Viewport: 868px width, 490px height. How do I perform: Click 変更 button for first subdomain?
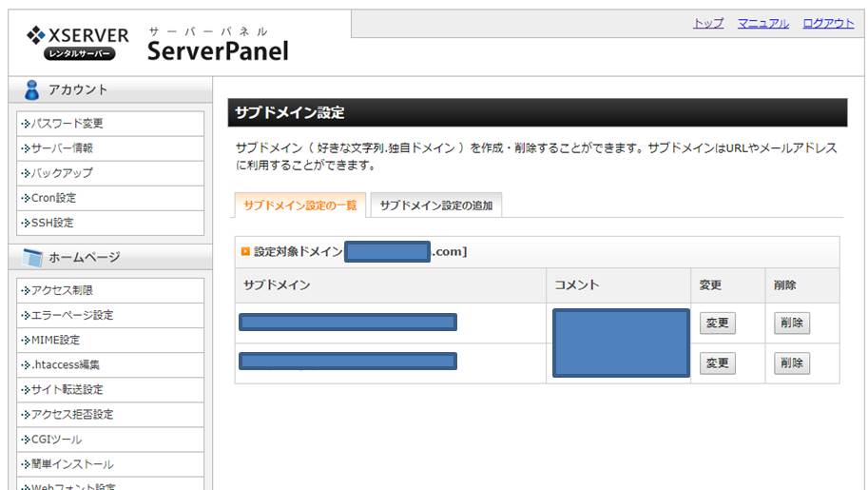point(718,323)
